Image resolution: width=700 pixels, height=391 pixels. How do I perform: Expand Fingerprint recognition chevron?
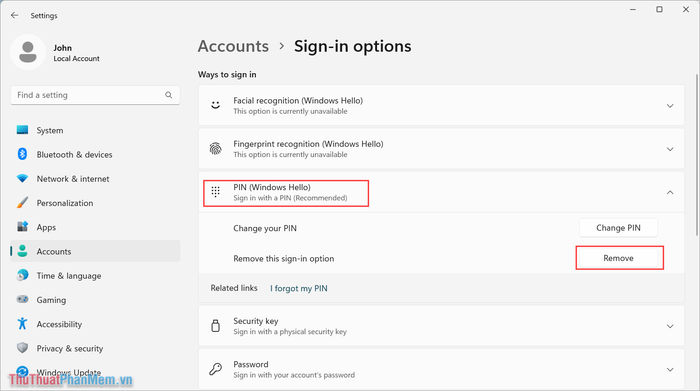(x=670, y=149)
